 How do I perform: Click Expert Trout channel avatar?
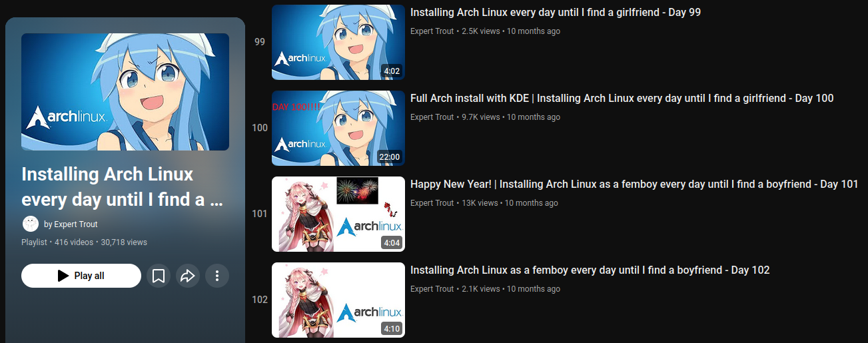30,224
